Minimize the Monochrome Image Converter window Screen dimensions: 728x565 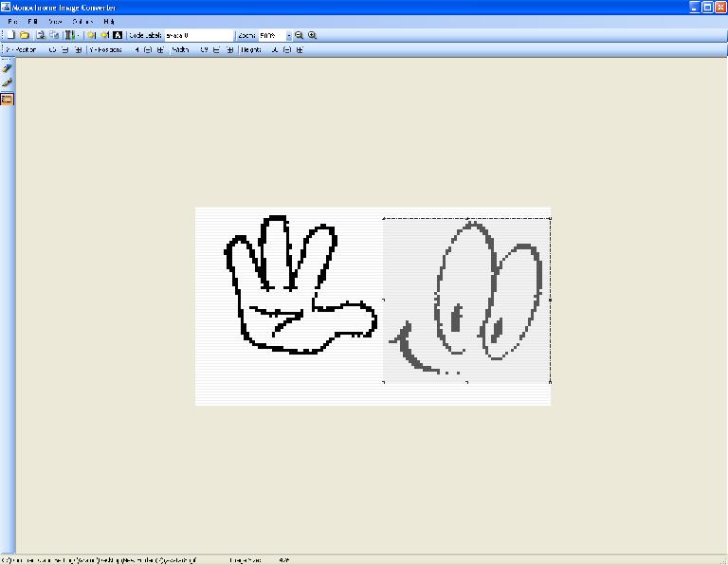[695, 7]
